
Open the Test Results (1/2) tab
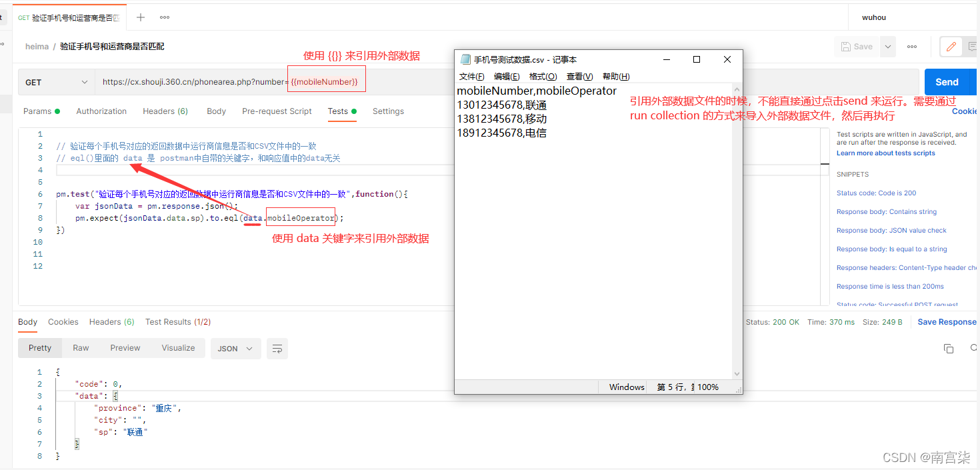pos(178,322)
